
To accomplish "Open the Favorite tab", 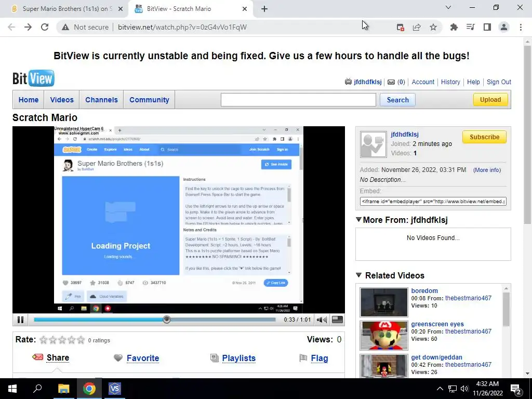I will 143,358.
